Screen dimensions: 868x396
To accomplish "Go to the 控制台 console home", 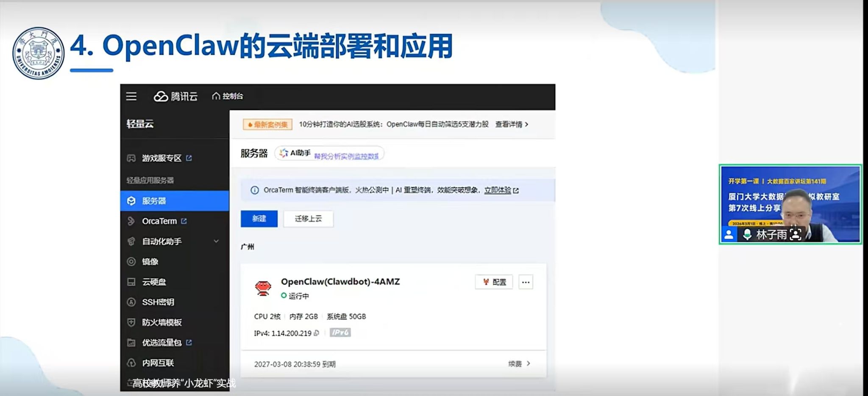I will pos(228,96).
